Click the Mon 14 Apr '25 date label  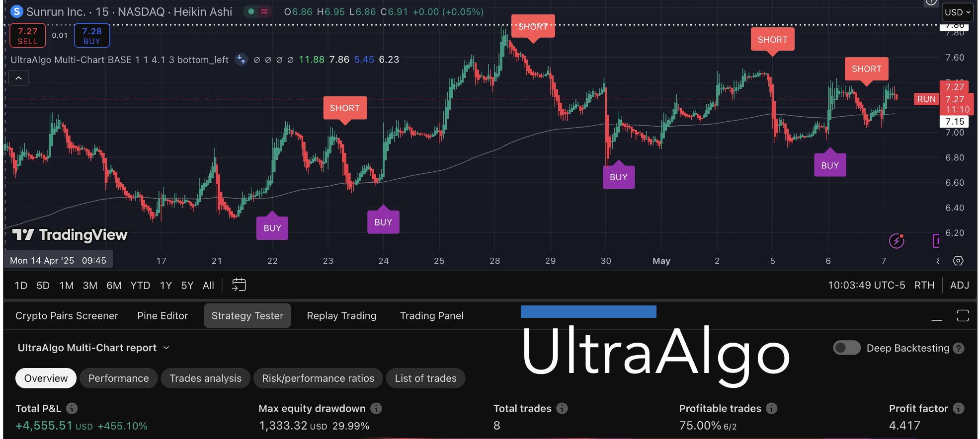click(58, 260)
